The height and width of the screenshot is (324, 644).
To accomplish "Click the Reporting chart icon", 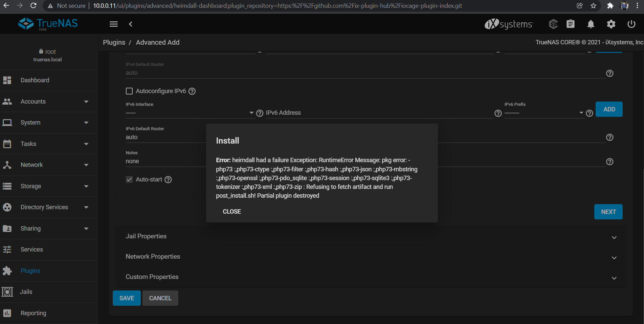I will [x=7, y=313].
